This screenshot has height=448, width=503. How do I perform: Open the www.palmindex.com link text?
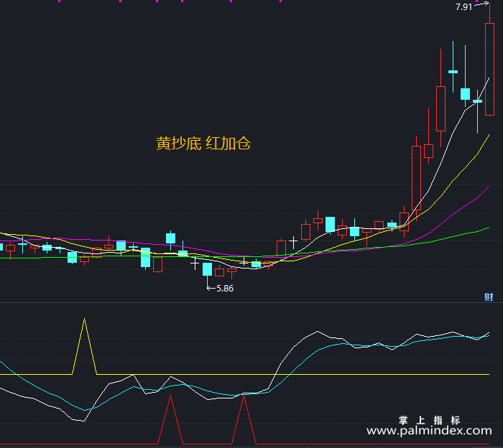tap(429, 430)
